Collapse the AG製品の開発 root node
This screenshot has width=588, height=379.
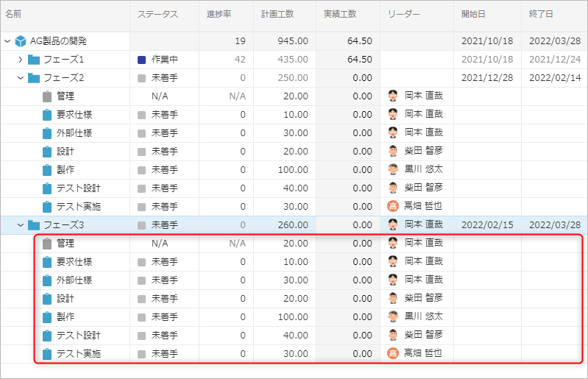[7, 41]
